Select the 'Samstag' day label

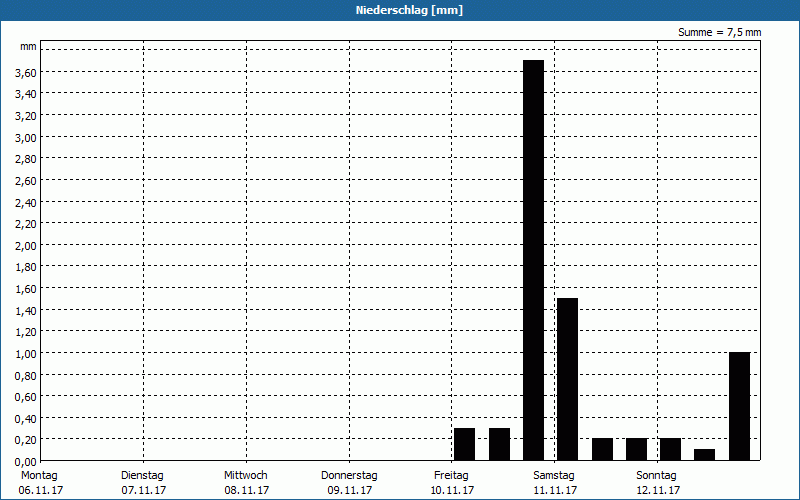click(x=554, y=476)
